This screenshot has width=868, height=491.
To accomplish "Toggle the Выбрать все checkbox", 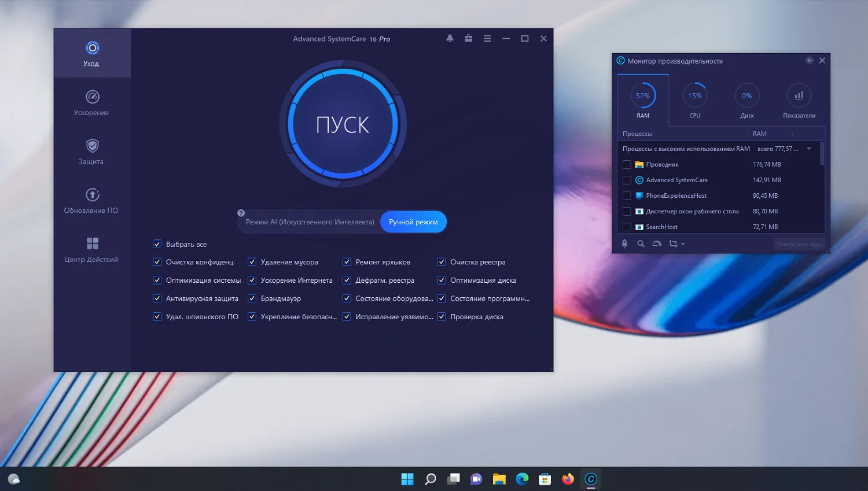I will (x=157, y=244).
